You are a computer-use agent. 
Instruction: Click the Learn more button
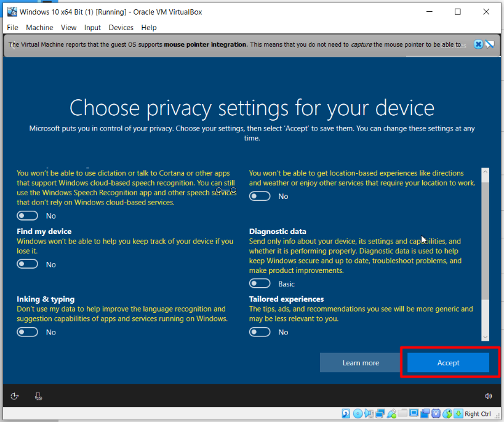pos(361,363)
